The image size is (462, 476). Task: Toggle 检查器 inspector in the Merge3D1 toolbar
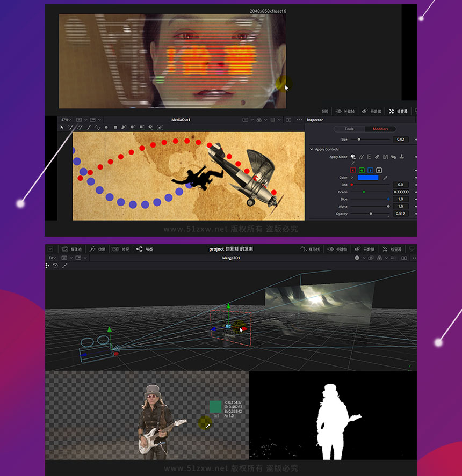pyautogui.click(x=392, y=249)
